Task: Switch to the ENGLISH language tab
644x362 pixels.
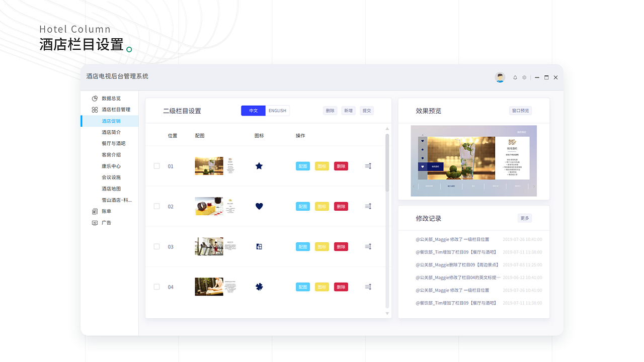Action: click(x=277, y=110)
